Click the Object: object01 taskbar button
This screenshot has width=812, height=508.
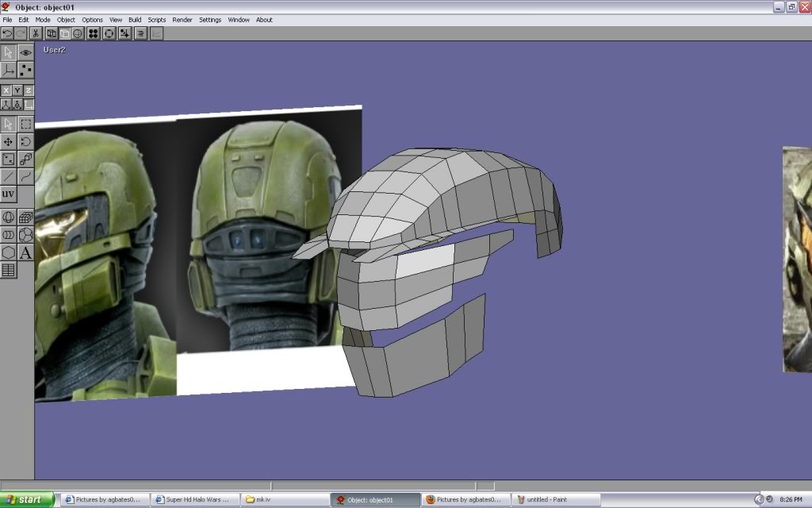(375, 500)
